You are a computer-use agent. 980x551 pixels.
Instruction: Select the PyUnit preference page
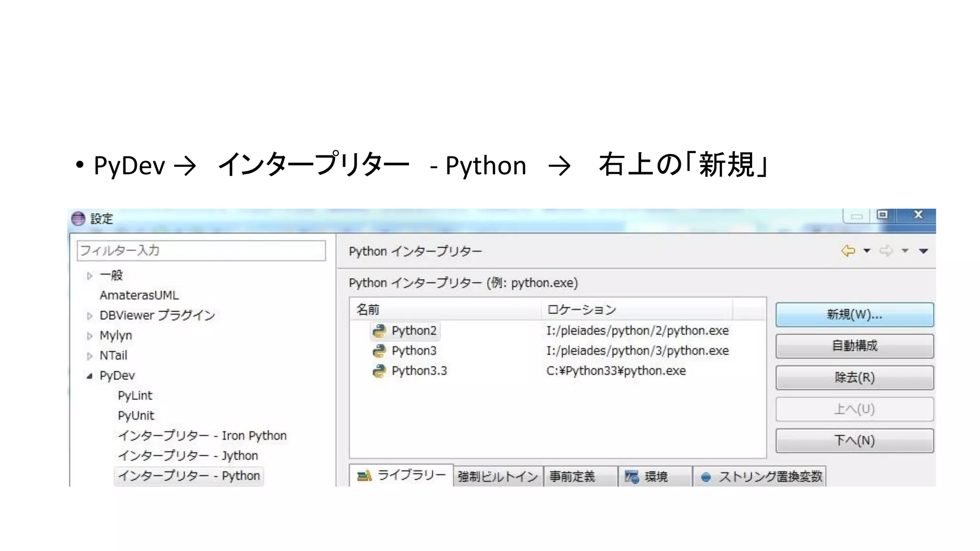tap(136, 416)
